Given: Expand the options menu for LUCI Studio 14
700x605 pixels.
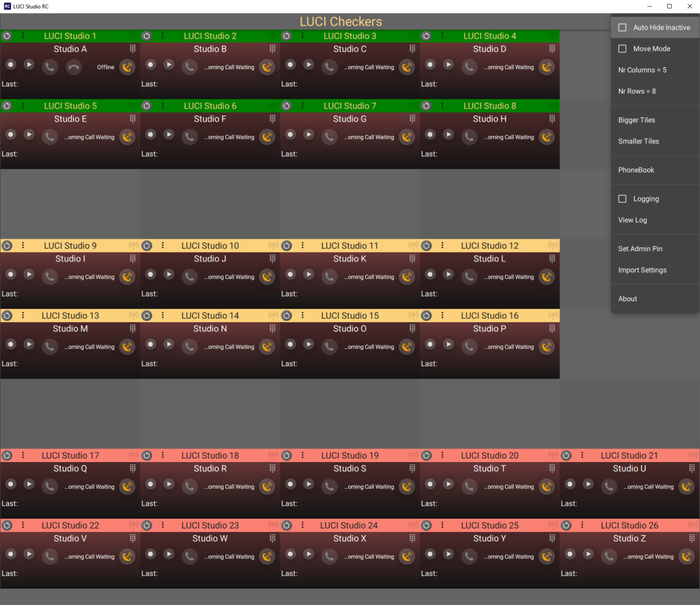Looking at the screenshot, I should coord(163,316).
